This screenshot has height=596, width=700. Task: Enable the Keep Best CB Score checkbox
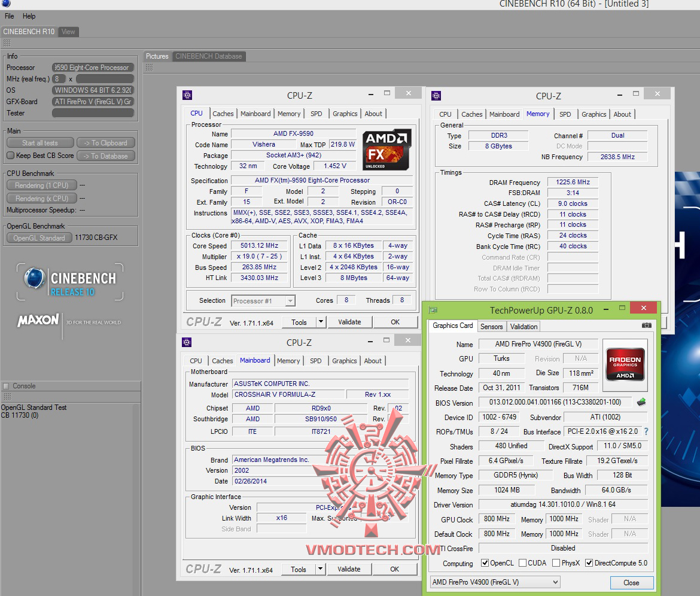tap(11, 156)
